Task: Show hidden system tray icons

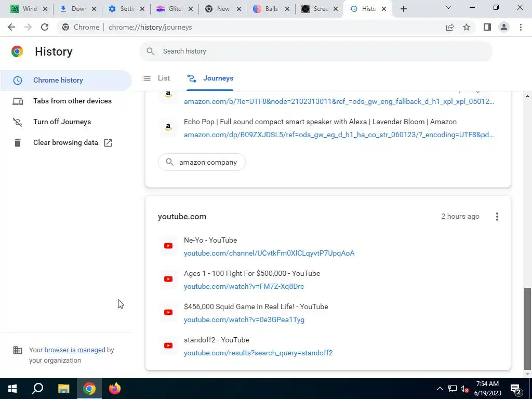Action: point(440,389)
